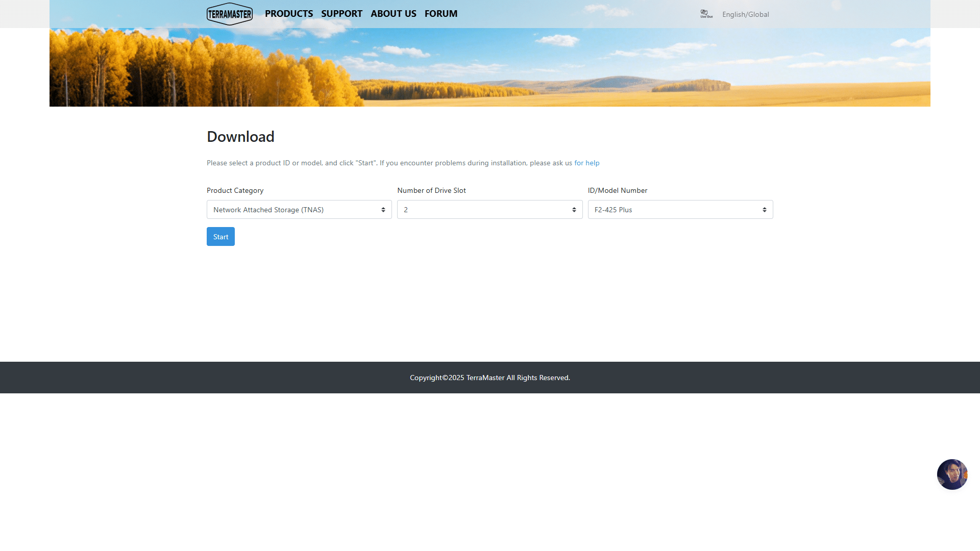Open the SUPPORT menu
The height and width of the screenshot is (551, 980).
[x=341, y=14]
